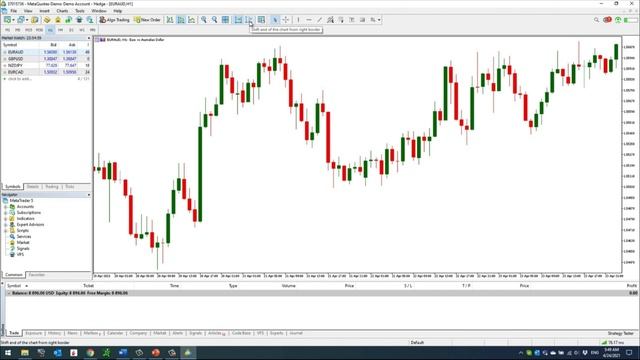Viewport: 640px width, 360px height.
Task: Open the MetaEditor IDE toolbar icon
Action: click(x=47, y=20)
